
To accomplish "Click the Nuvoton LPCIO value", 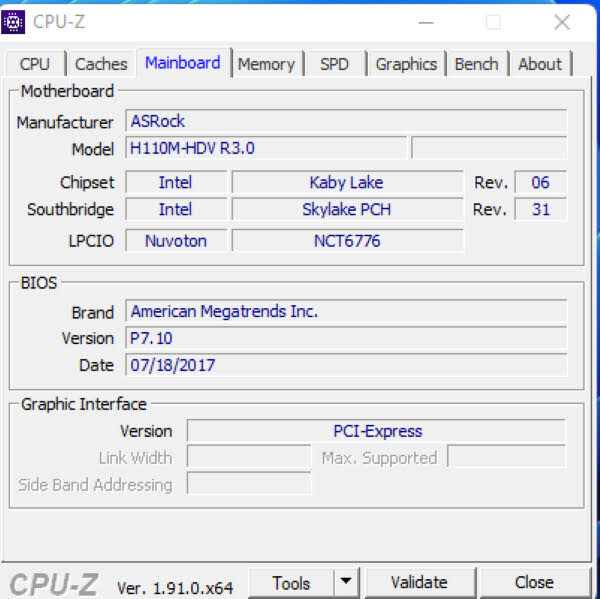I will pyautogui.click(x=176, y=241).
